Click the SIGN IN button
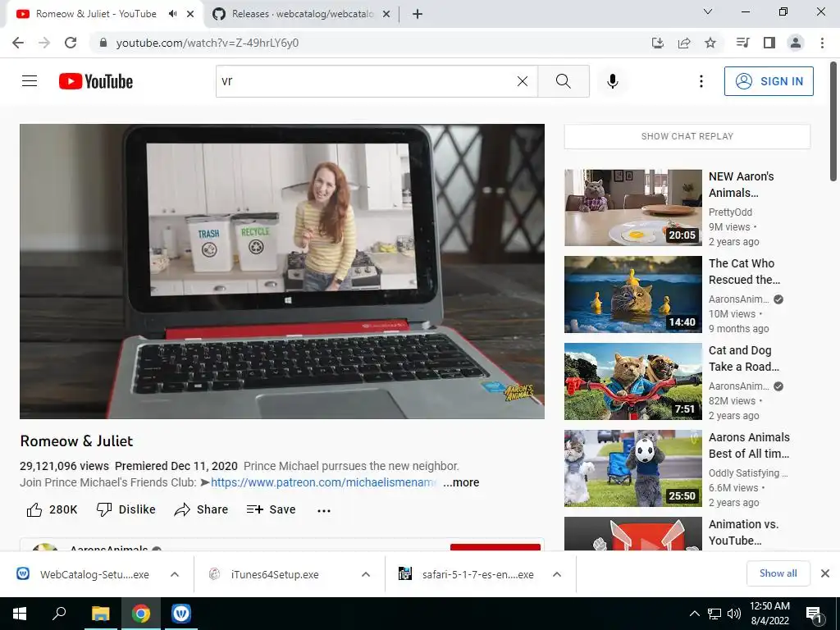The image size is (840, 630). click(x=769, y=81)
